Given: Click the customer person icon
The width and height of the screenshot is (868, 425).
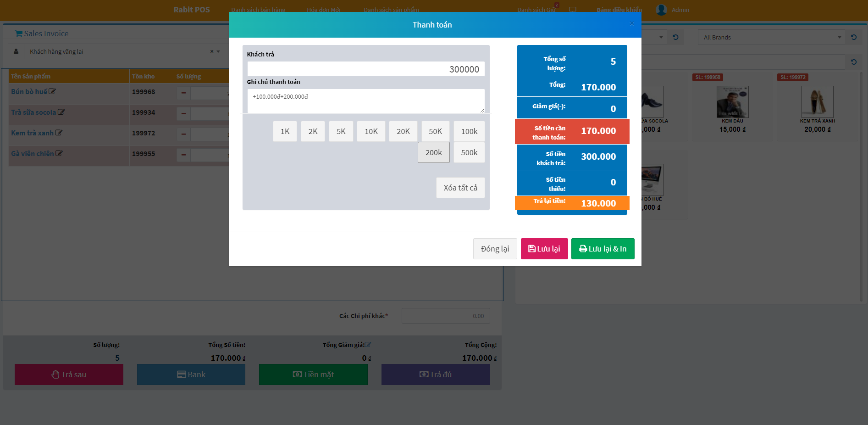Looking at the screenshot, I should (x=16, y=51).
